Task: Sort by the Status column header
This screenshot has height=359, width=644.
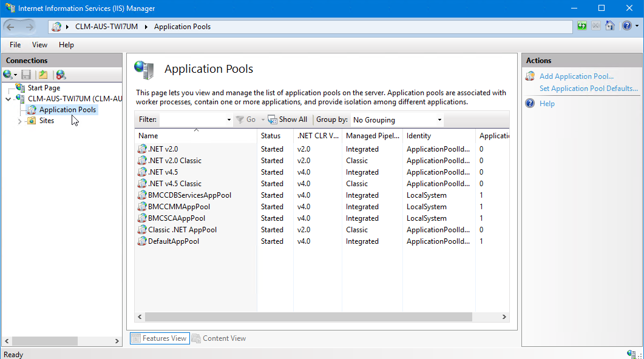Action: pos(275,136)
